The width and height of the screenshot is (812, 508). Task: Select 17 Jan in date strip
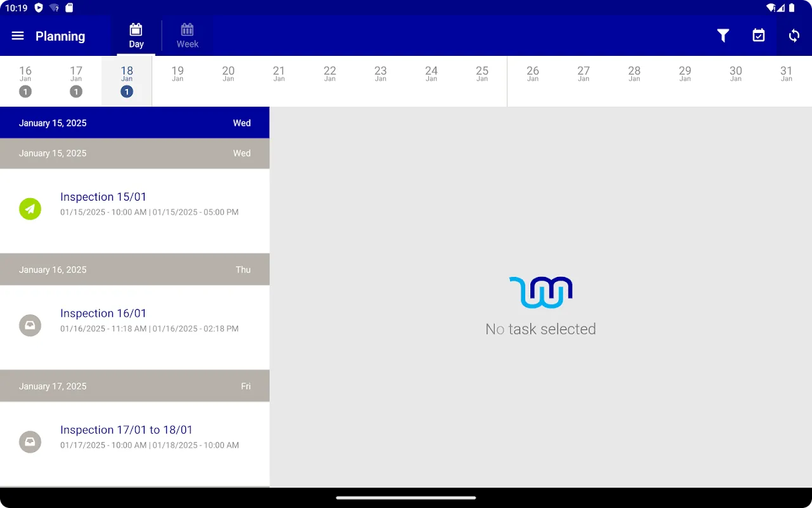pos(76,81)
